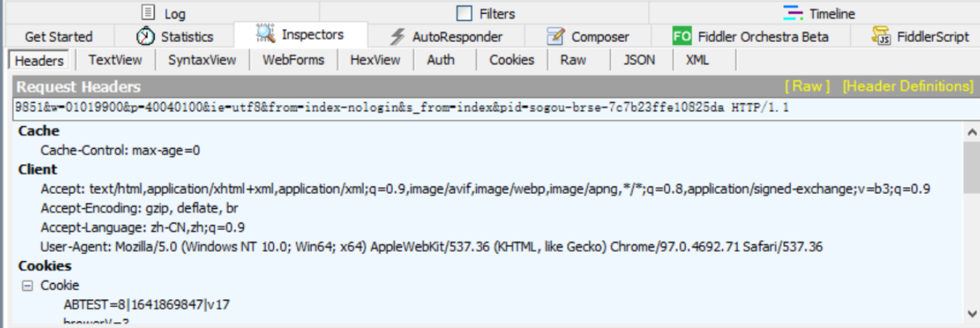The height and width of the screenshot is (328, 980).
Task: Click the AutoResponder lightning bolt icon
Action: click(397, 36)
